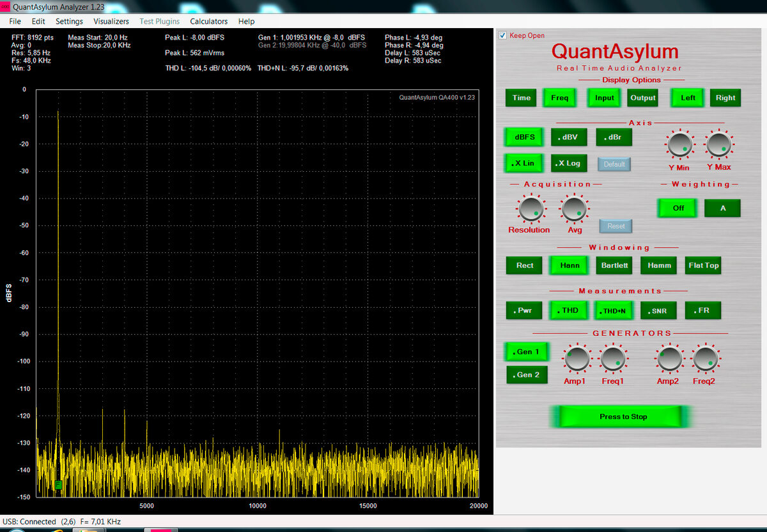Viewport: 767px width, 532px height.
Task: Select the Flat Top window
Action: (x=703, y=265)
